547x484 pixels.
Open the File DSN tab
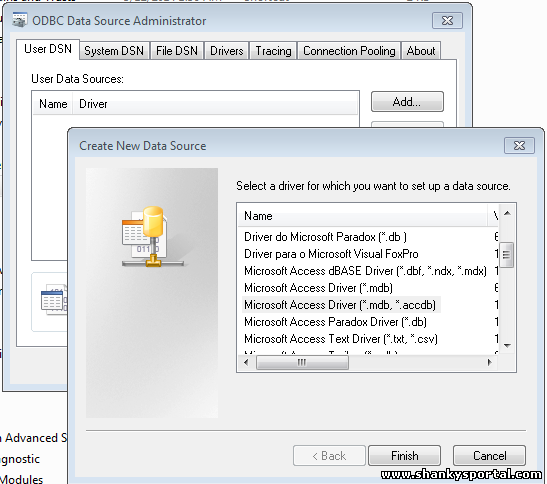(177, 51)
